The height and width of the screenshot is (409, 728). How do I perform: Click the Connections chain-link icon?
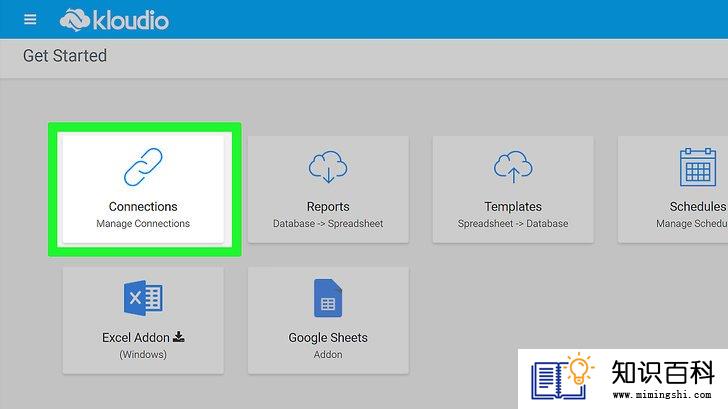pyautogui.click(x=143, y=167)
